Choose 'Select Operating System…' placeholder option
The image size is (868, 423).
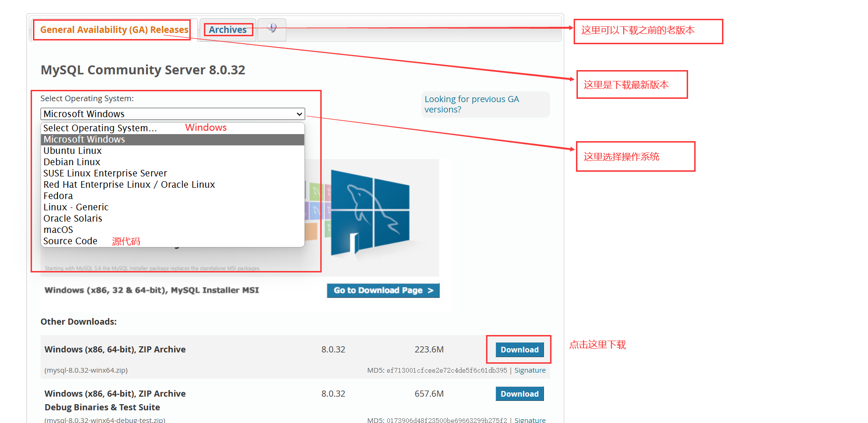(x=172, y=128)
